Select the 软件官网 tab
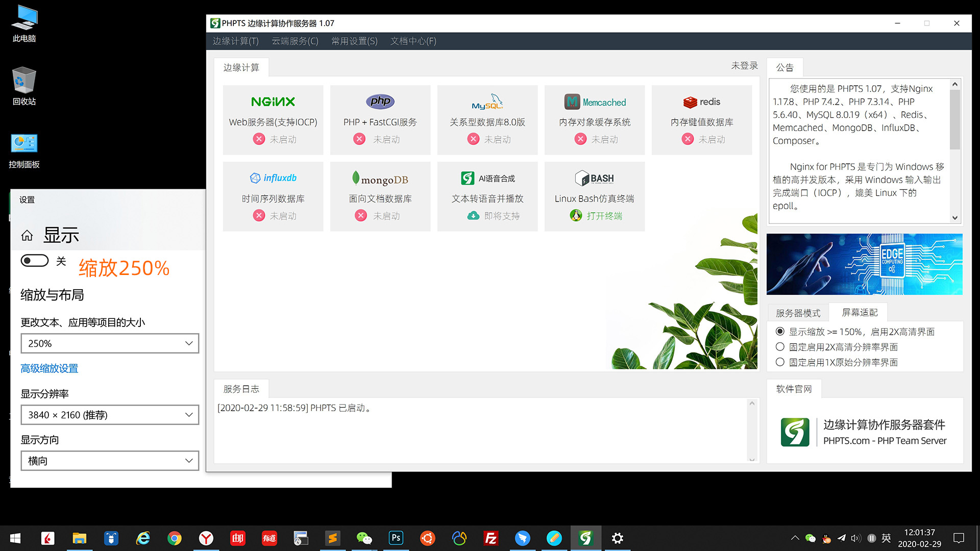Image resolution: width=980 pixels, height=551 pixels. pyautogui.click(x=794, y=389)
